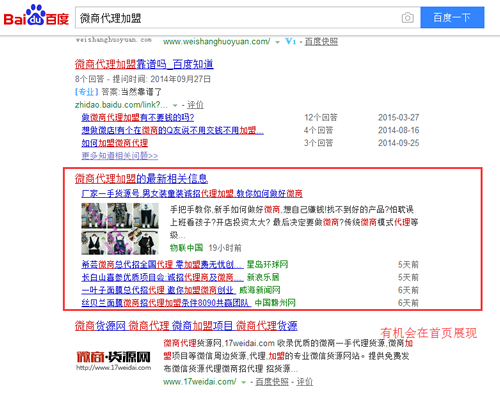
Task: Open 微商代理加盟靠谱吗_百度知道 result
Action: click(144, 64)
